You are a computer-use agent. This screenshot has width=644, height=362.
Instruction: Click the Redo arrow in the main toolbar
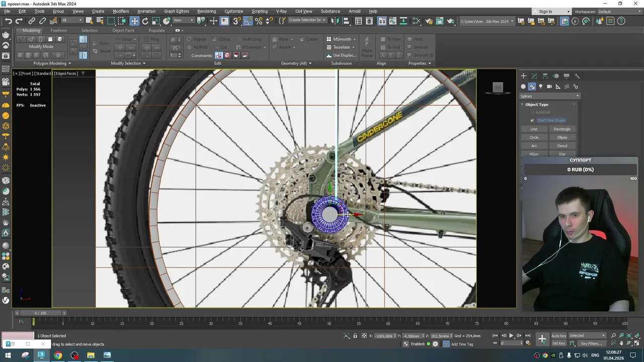click(x=19, y=21)
